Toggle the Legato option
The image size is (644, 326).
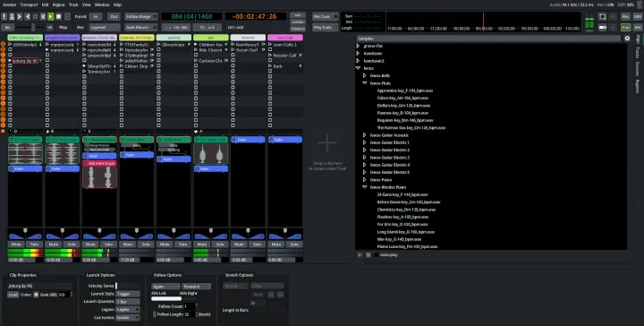[128, 310]
